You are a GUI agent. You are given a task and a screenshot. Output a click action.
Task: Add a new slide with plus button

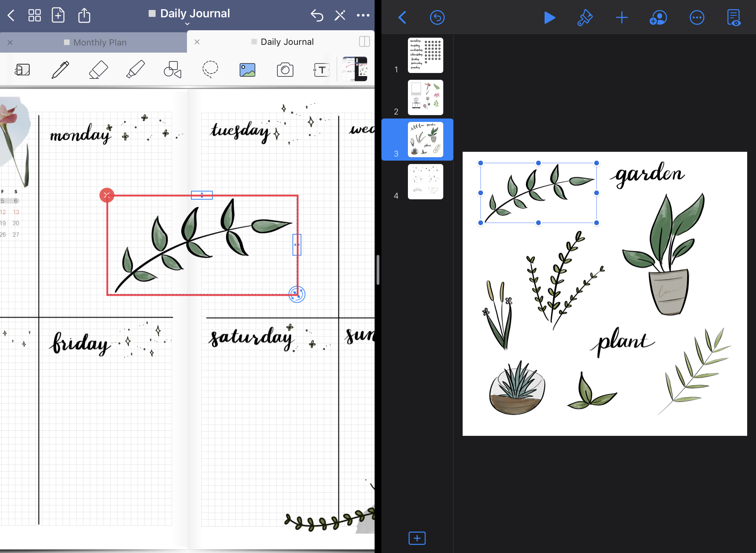[x=417, y=538]
